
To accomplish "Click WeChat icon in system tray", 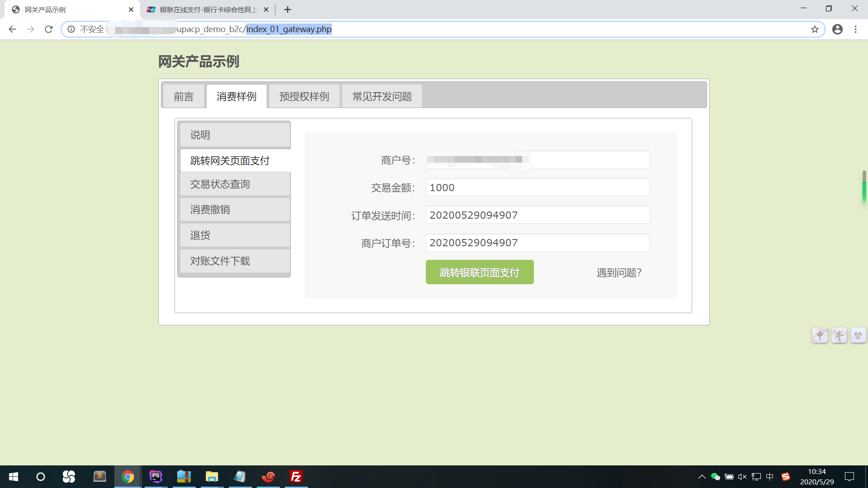I will (715, 477).
